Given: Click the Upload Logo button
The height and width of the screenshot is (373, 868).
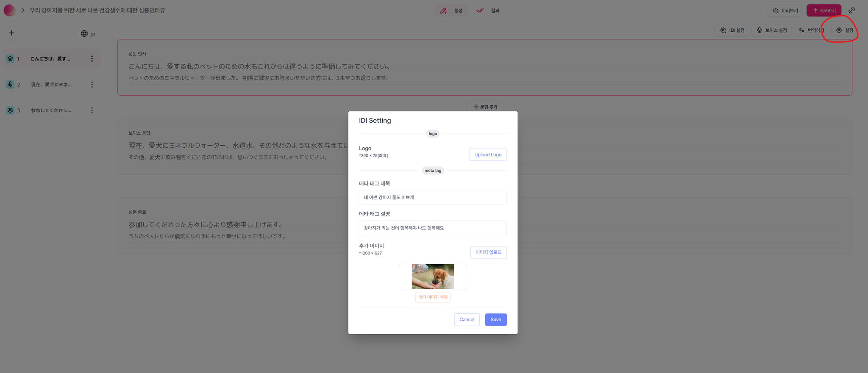Looking at the screenshot, I should pos(488,155).
